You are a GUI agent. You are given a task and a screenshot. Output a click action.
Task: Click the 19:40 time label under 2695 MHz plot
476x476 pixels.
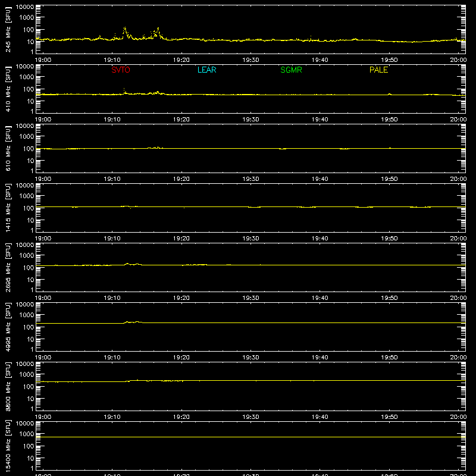(x=320, y=298)
